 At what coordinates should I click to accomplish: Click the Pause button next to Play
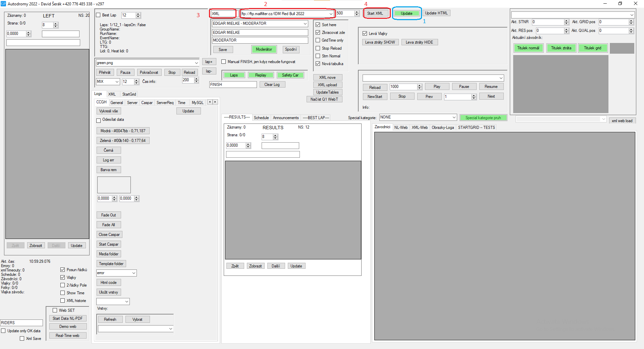(464, 87)
